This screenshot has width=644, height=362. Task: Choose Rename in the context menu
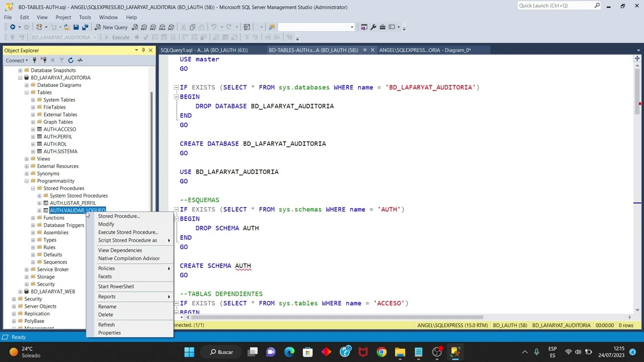(107, 307)
